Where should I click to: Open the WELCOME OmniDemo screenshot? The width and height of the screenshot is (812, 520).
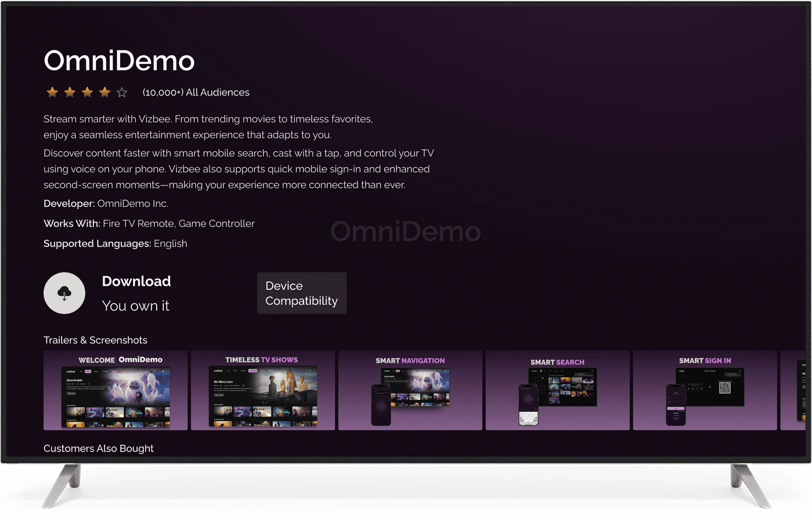116,391
